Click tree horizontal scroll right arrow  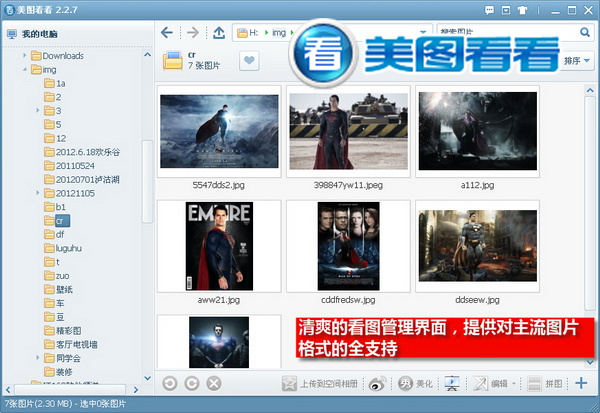coord(136,390)
